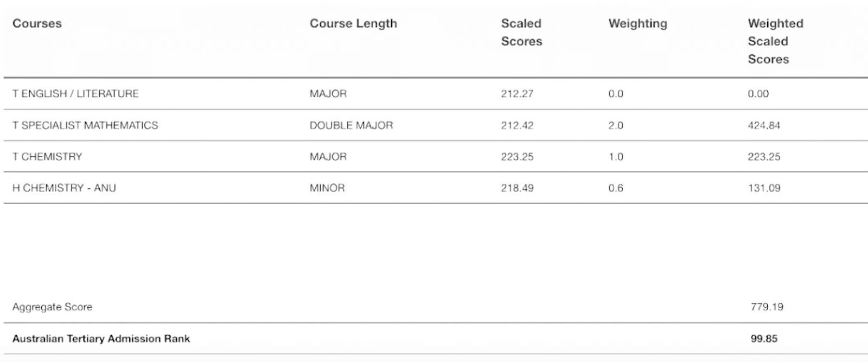Click the Aggregate Score label
This screenshot has width=868, height=362.
tap(52, 307)
